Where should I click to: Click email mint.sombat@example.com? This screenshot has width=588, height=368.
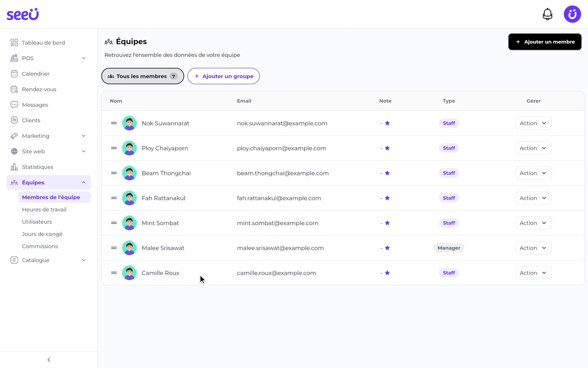278,223
